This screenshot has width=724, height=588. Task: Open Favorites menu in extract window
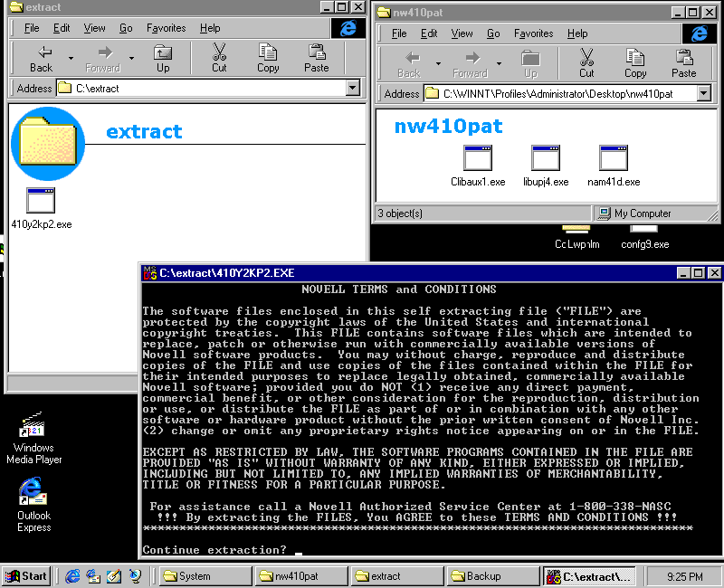[167, 28]
